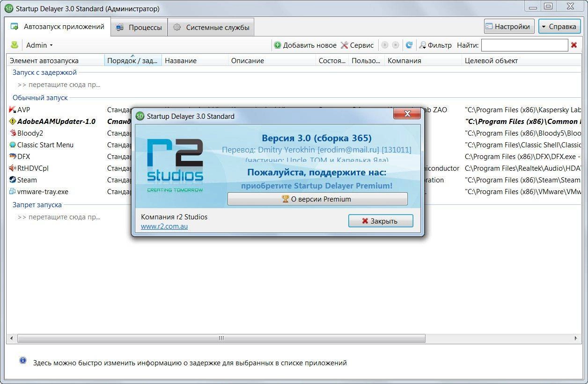The image size is (588, 384).
Task: Click in the Найти search field
Action: tap(524, 45)
